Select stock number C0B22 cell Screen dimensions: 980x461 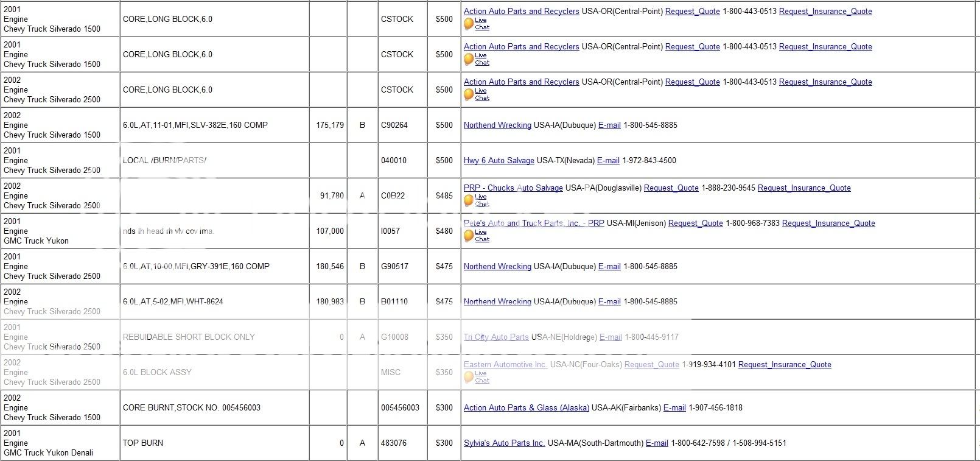click(402, 195)
